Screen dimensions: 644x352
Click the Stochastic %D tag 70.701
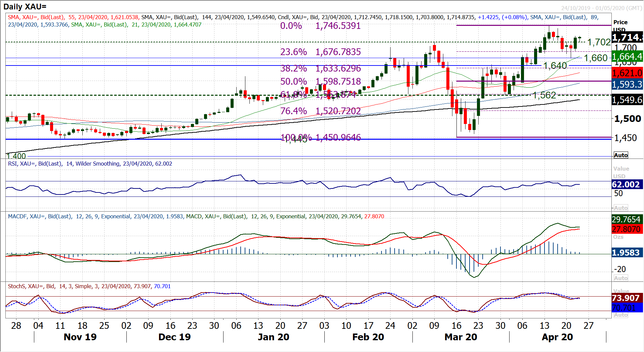(x=627, y=308)
